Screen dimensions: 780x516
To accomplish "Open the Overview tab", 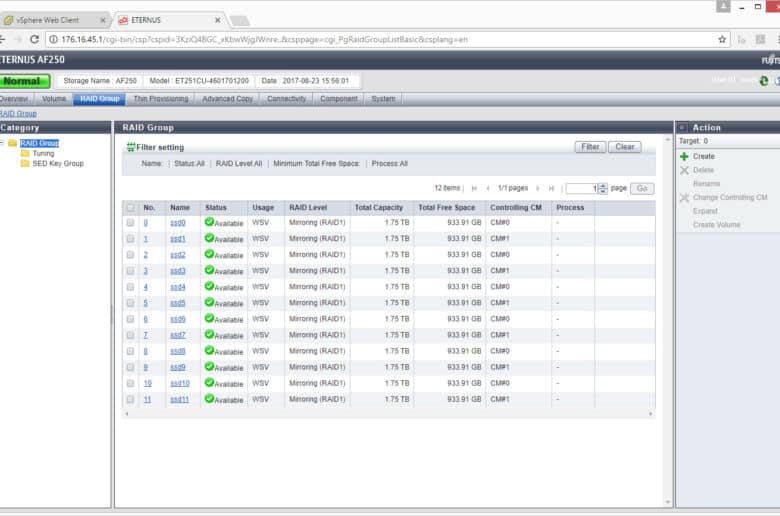I will [x=14, y=99].
